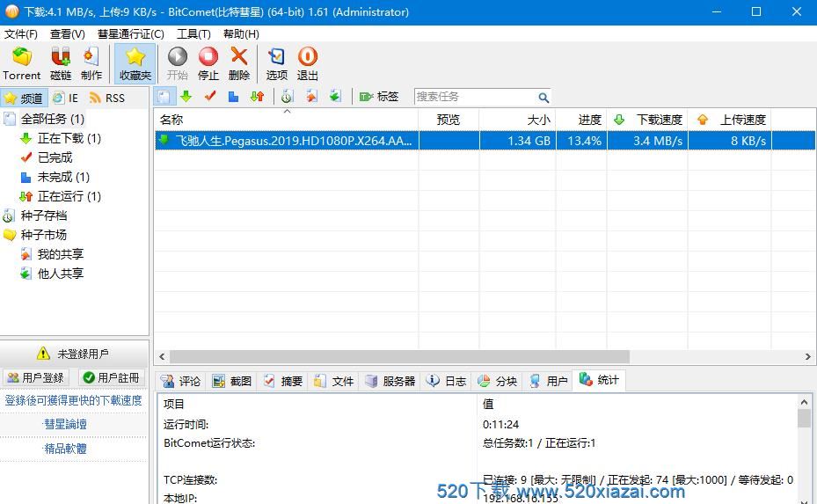Select 他人共享 tree item
Viewport: 817px width, 504px height.
pos(60,273)
